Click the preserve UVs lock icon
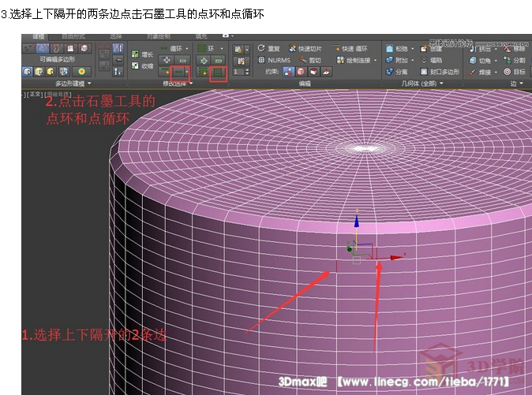The width and height of the screenshot is (532, 395). pos(238,50)
